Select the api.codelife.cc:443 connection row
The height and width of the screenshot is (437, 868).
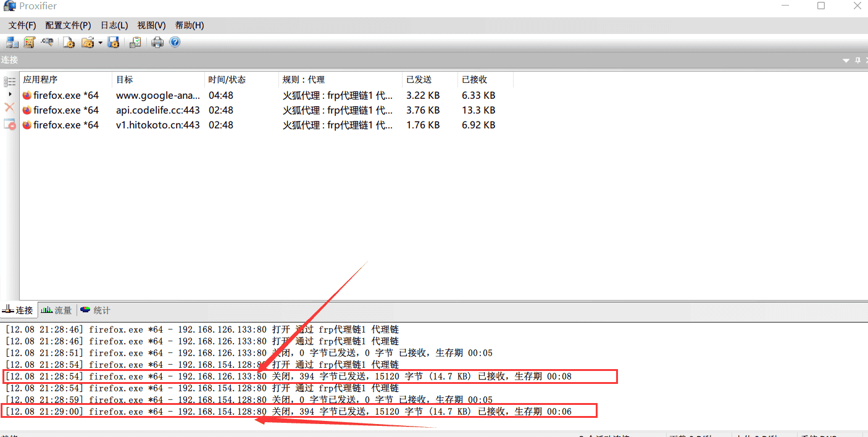(x=157, y=110)
